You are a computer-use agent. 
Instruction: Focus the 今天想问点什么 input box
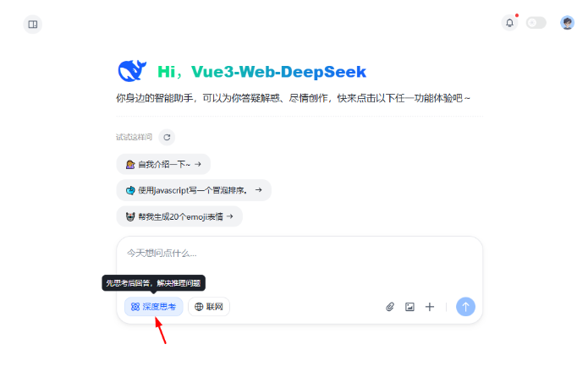point(299,262)
